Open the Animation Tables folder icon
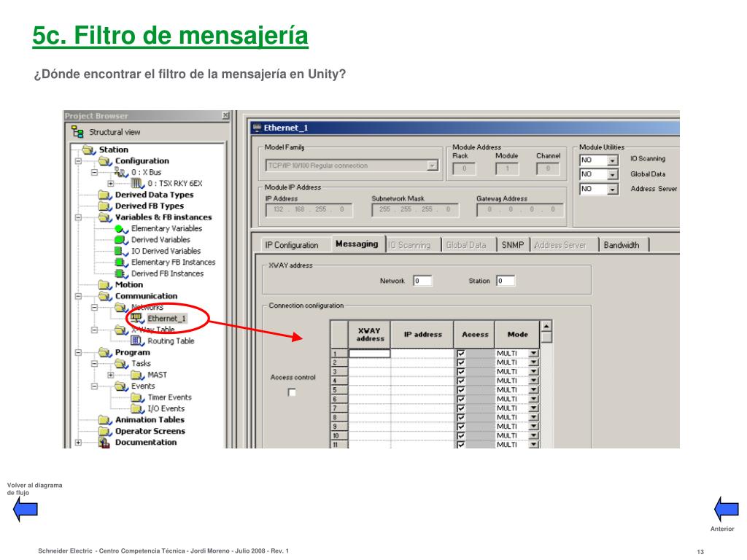 [x=105, y=419]
